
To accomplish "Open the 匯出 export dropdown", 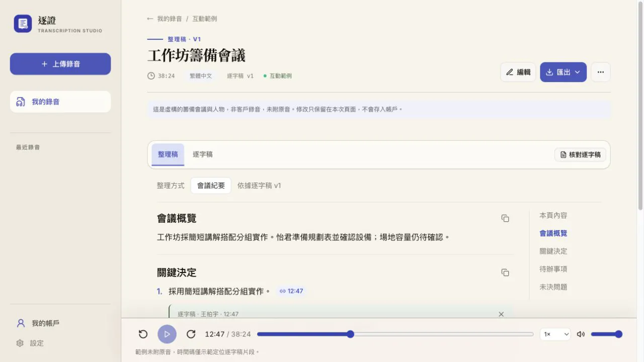I will coord(563,72).
